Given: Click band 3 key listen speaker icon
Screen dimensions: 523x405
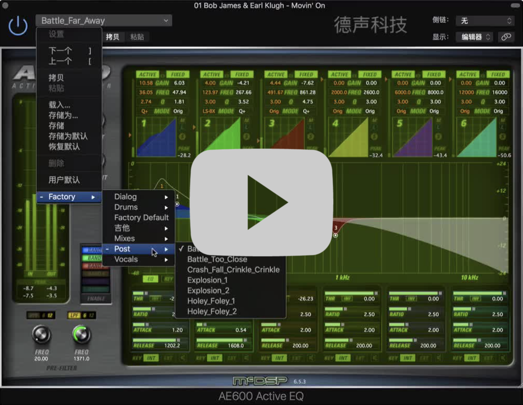Looking at the screenshot, I should pyautogui.click(x=311, y=358).
